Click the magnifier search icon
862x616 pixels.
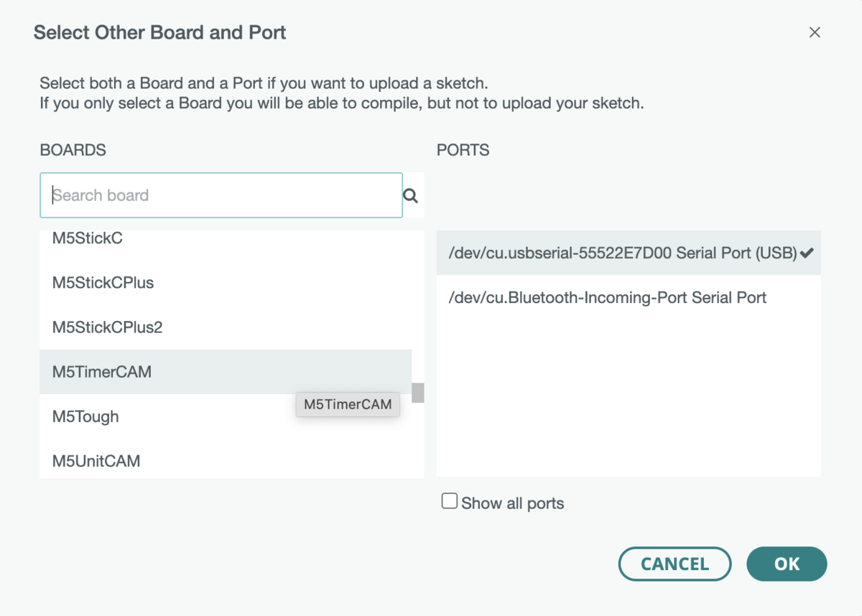tap(411, 195)
